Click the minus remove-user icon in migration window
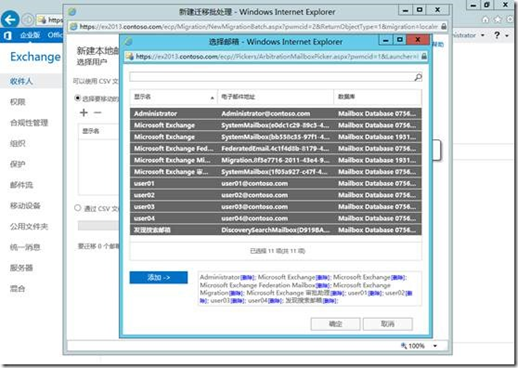The height and width of the screenshot is (368, 518). 98,113
